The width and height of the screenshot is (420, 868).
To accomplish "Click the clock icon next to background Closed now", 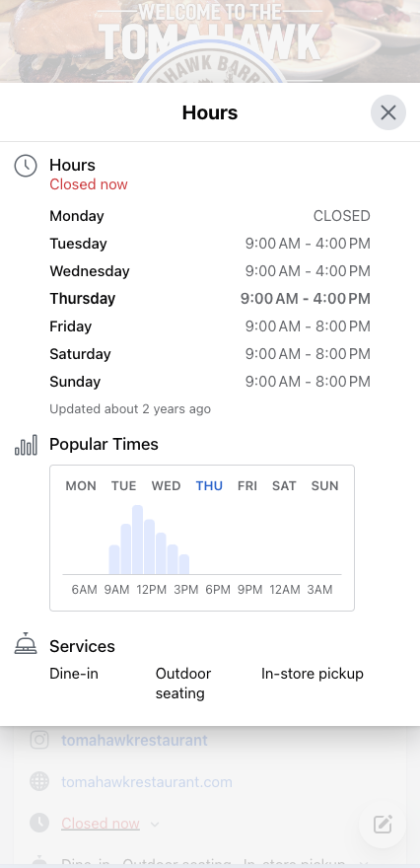I will (39, 824).
